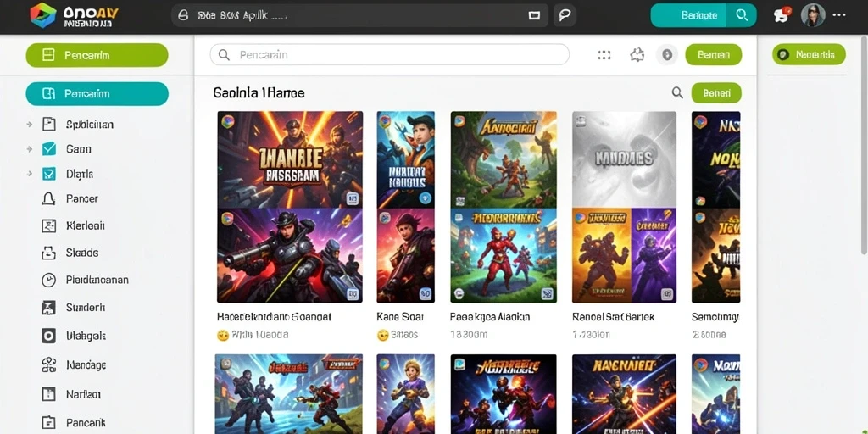Click the green Bemeri button
Image resolution: width=868 pixels, height=434 pixels.
click(716, 93)
